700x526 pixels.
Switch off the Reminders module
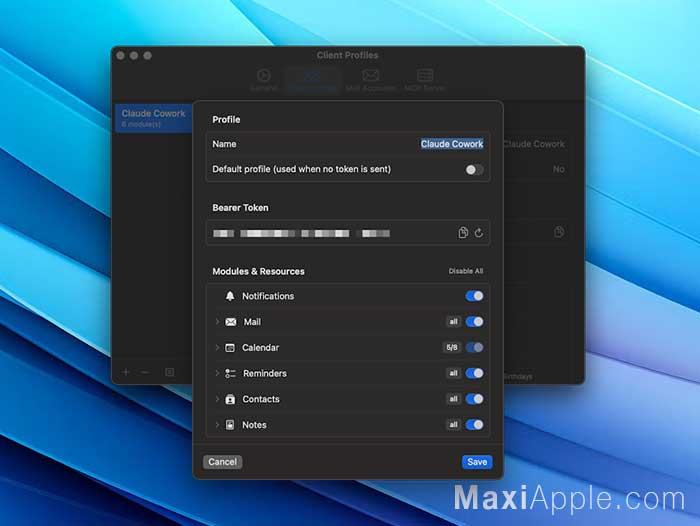474,373
